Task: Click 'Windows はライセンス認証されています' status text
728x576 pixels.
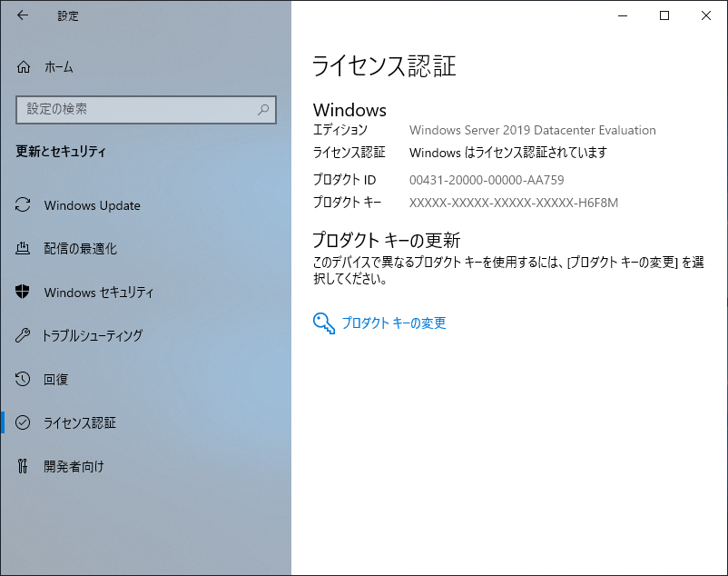Action: coord(508,153)
